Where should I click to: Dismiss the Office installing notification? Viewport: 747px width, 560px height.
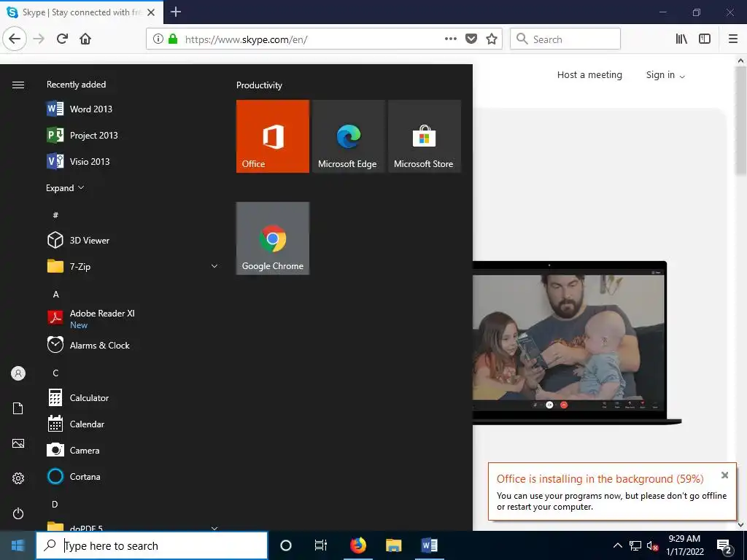tap(724, 475)
